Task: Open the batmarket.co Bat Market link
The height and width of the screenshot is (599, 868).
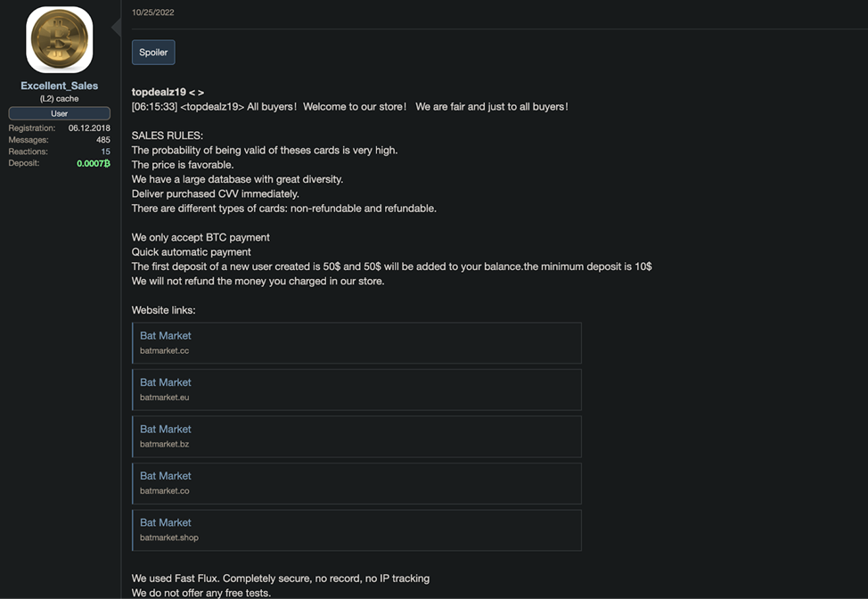Action: [x=356, y=483]
